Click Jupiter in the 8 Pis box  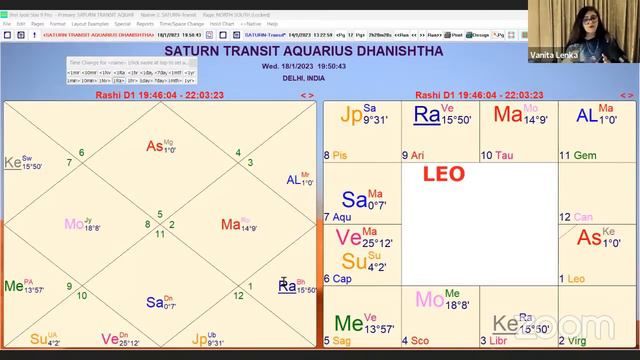(x=364, y=114)
